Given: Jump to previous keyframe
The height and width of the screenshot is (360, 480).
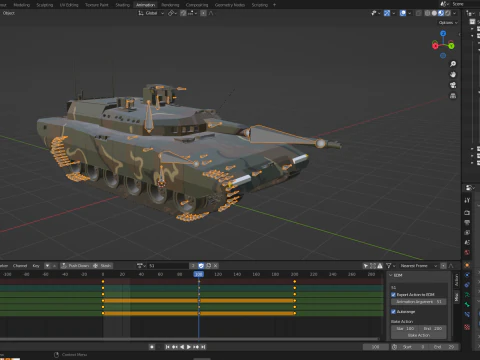Looking at the screenshot, I should [174, 347].
